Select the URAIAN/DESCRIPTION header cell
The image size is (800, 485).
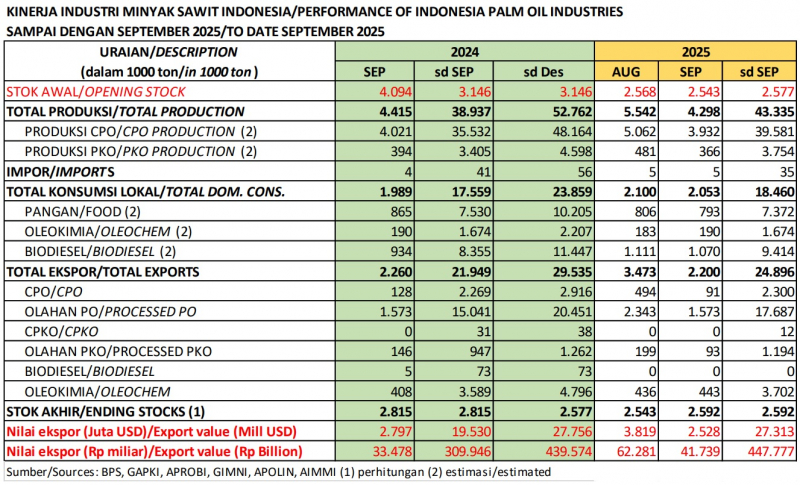(x=168, y=52)
